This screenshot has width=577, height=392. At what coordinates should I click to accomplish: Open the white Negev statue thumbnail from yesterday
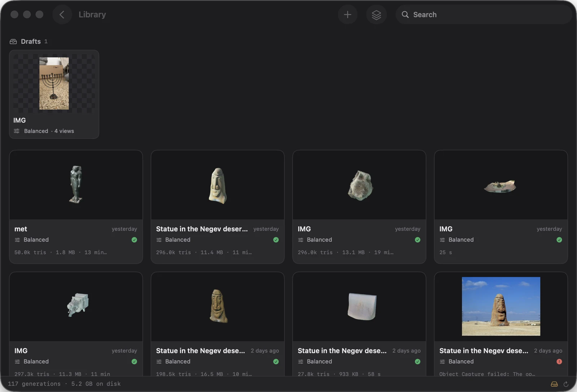click(x=218, y=185)
